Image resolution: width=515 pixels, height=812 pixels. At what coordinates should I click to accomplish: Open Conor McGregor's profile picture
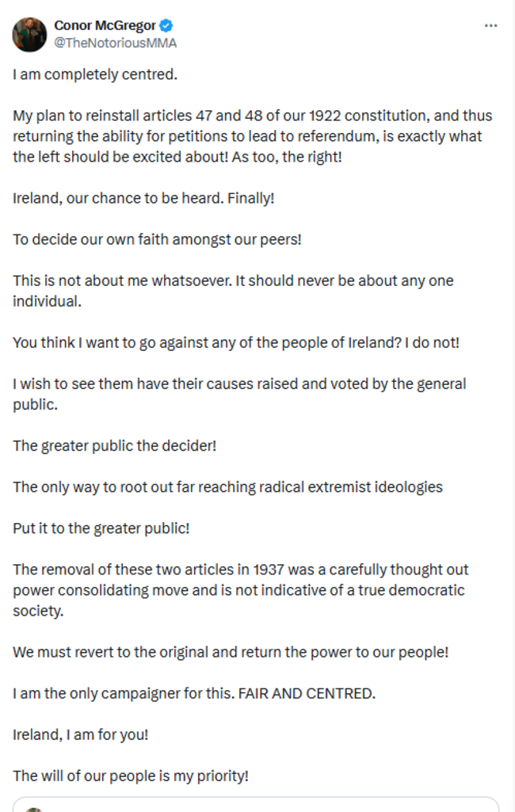point(29,34)
